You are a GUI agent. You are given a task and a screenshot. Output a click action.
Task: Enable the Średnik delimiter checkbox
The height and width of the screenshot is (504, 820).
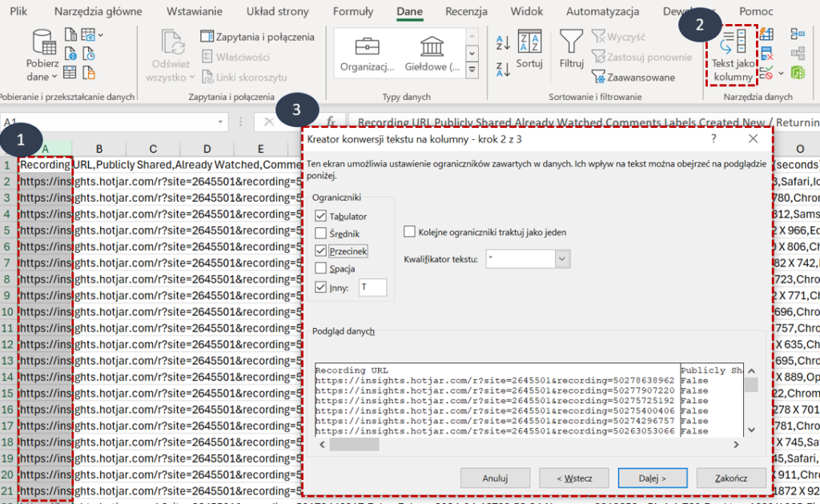tap(321, 234)
